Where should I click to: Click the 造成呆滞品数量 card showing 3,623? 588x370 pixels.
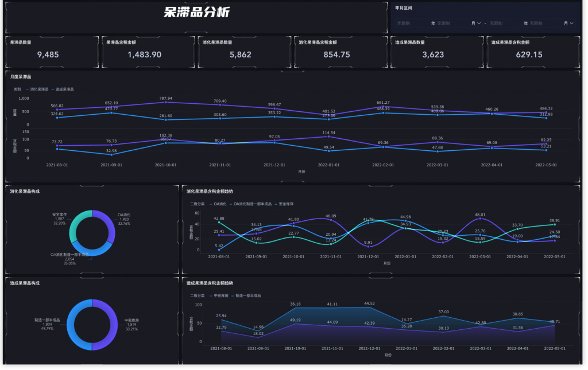437,52
